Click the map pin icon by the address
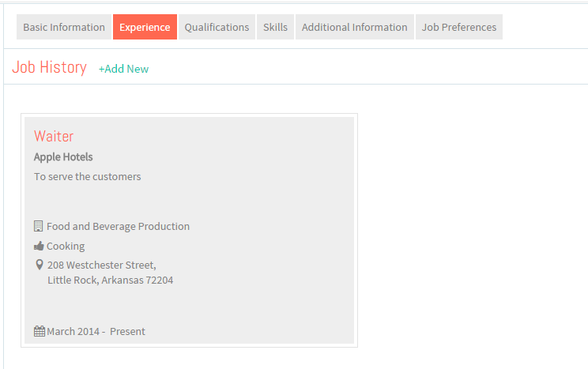588x369 pixels. tap(39, 265)
